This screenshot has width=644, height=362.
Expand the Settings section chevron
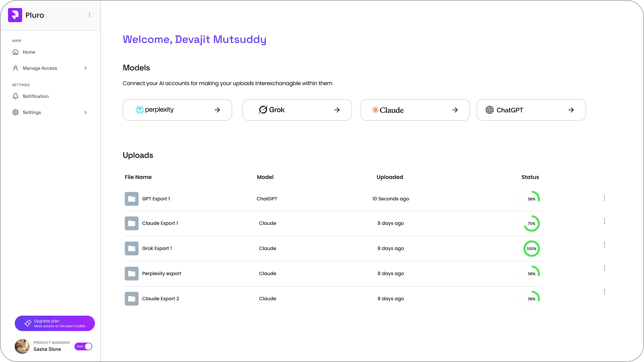[x=86, y=112]
